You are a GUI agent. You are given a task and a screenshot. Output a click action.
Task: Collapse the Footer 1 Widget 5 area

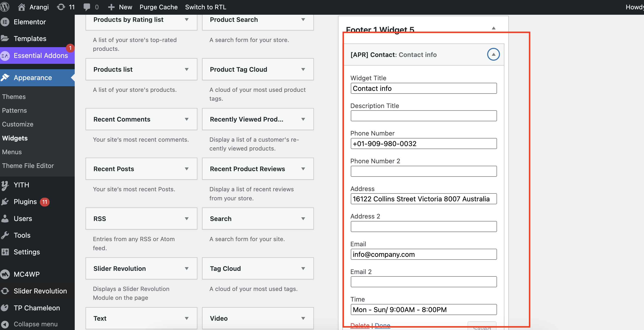[x=494, y=28]
